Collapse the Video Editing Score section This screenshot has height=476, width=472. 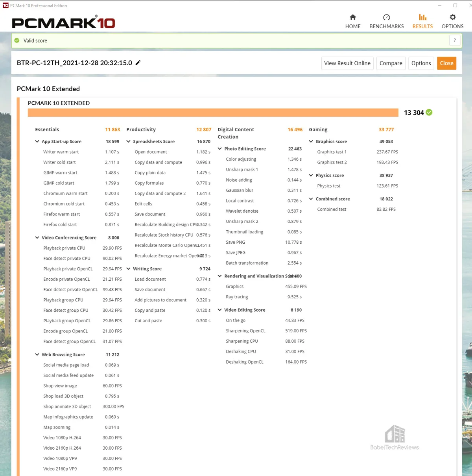click(220, 310)
